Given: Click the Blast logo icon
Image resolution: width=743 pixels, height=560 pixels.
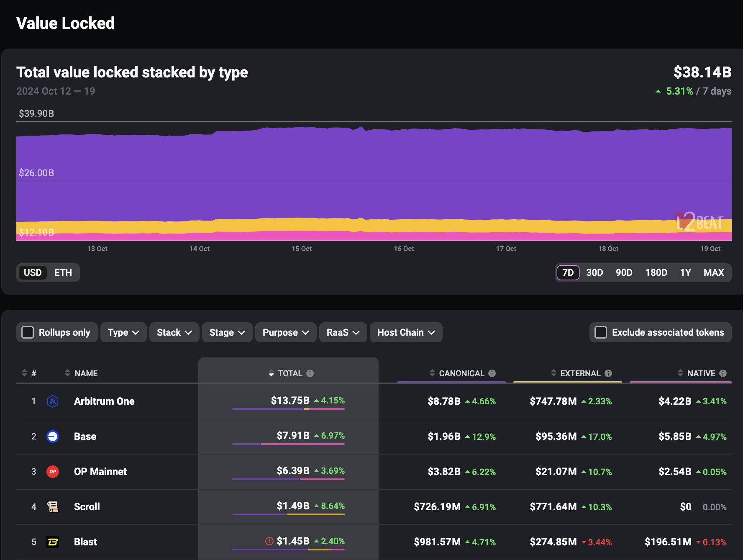Looking at the screenshot, I should pyautogui.click(x=53, y=542).
